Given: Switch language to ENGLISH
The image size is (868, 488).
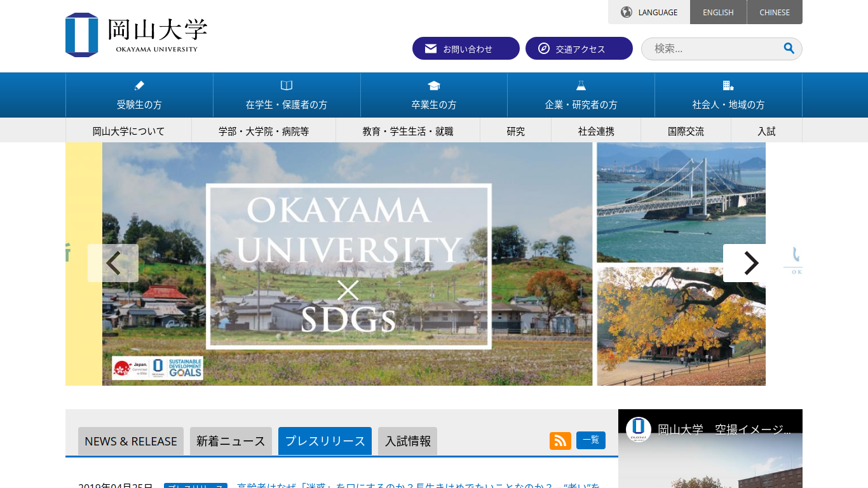Looking at the screenshot, I should click(x=718, y=12).
